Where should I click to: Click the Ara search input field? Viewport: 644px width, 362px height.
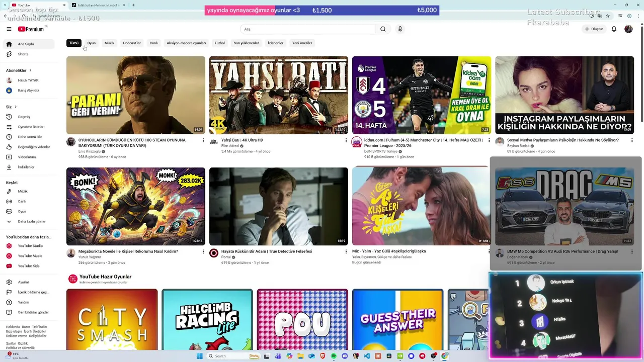tap(307, 29)
